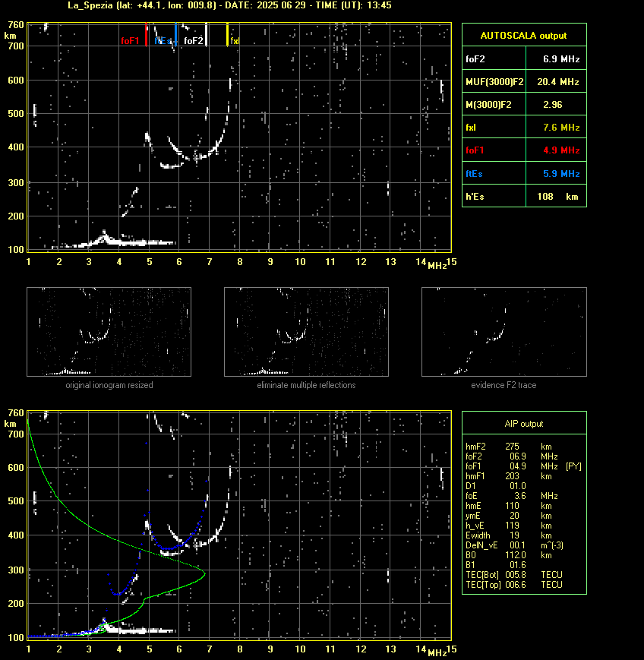Image resolution: width=644 pixels, height=660 pixels.
Task: Click the blue ftEs label on top ionogram
Action: coord(163,41)
